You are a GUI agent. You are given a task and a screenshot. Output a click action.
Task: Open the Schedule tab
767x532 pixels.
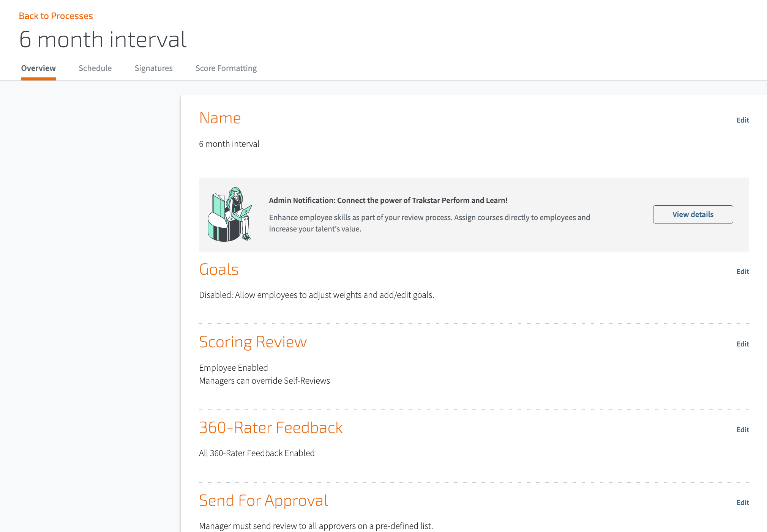coord(95,68)
